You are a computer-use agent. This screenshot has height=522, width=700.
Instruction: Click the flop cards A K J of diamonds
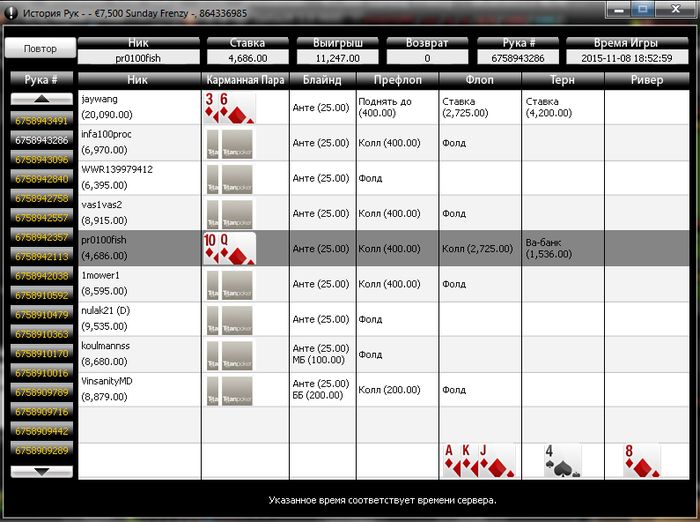point(479,460)
